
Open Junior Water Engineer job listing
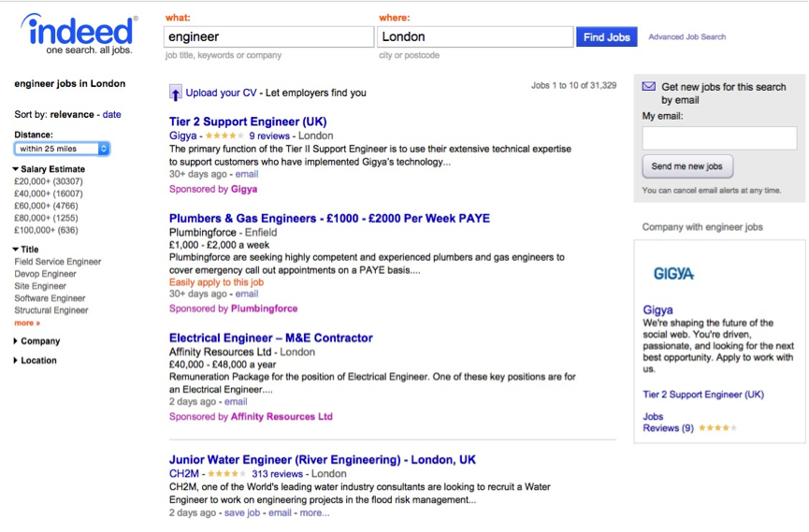click(x=323, y=460)
